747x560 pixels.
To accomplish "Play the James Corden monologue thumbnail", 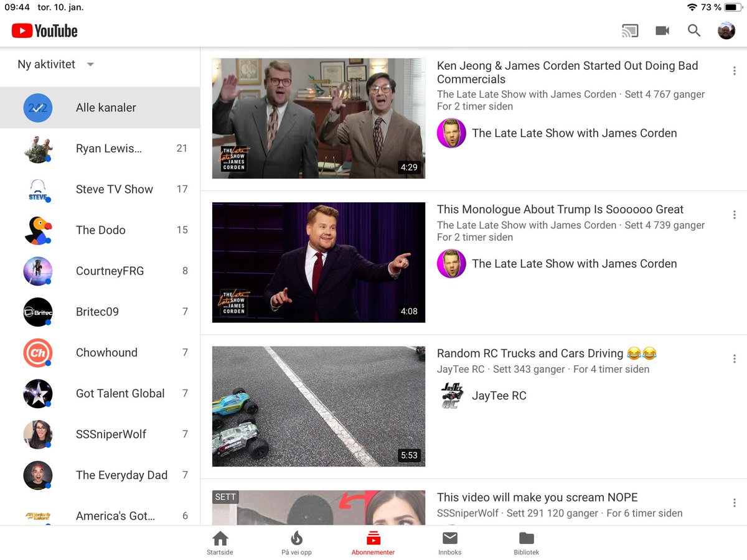I will 319,263.
